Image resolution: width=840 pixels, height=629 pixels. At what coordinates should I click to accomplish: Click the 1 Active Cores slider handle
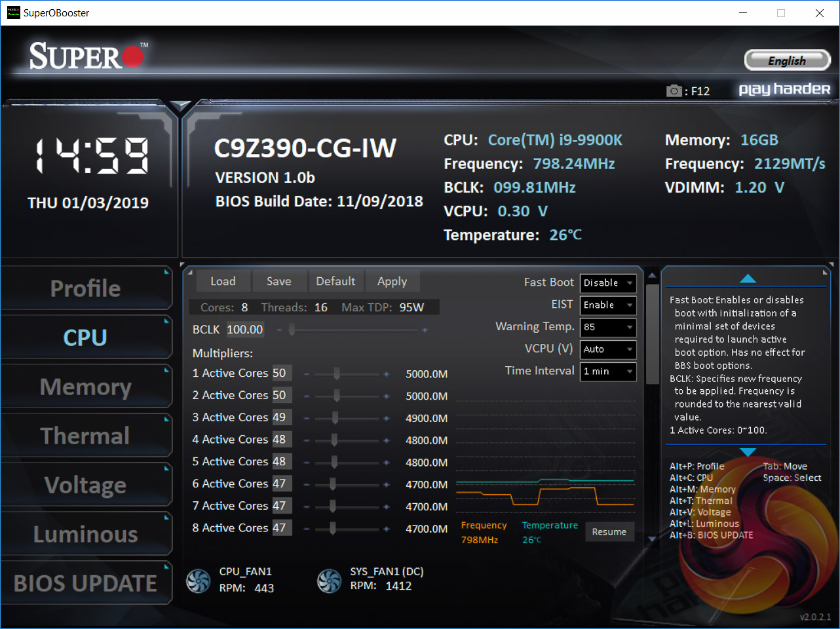[337, 374]
